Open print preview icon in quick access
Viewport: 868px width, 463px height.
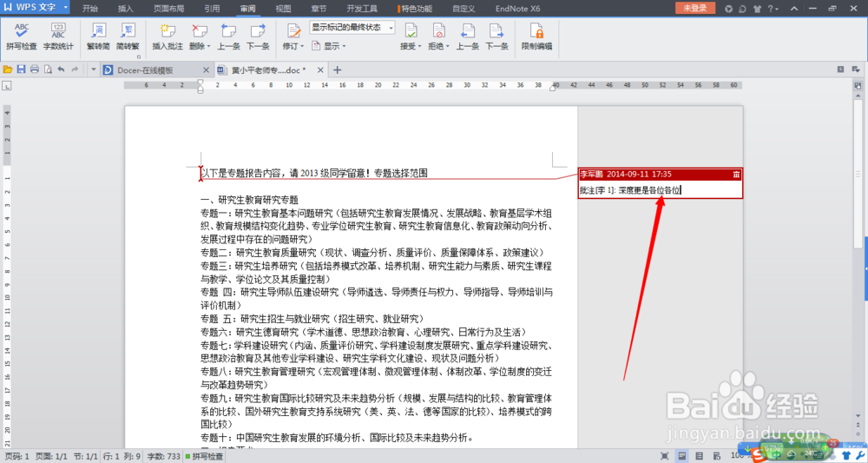coord(48,69)
